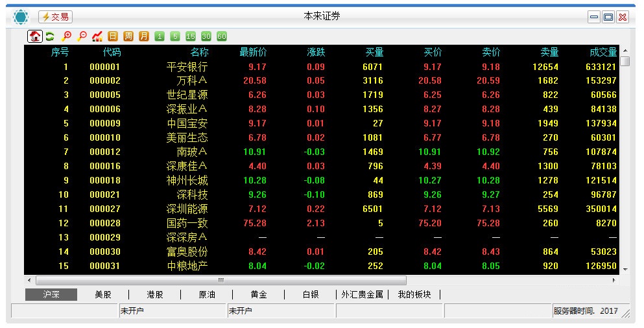Zoom out with the minus magnifier icon
644x328 pixels.
pyautogui.click(x=82, y=36)
